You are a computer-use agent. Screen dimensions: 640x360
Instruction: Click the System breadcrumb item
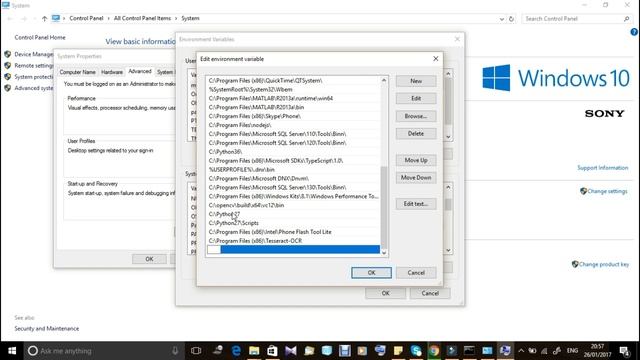coord(190,18)
